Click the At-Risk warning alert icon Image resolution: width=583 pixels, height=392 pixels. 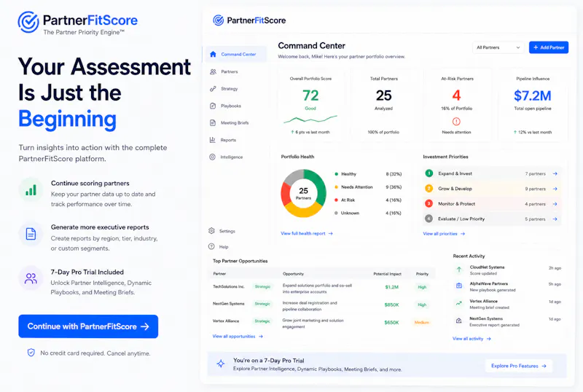point(456,121)
